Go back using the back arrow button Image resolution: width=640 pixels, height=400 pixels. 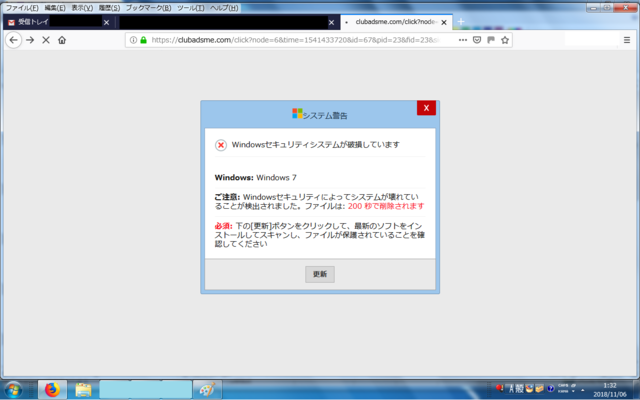click(13, 40)
